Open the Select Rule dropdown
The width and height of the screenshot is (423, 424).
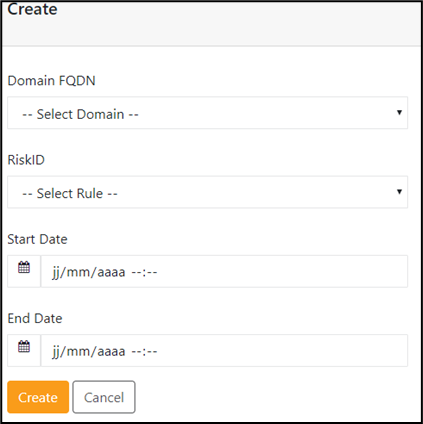pyautogui.click(x=207, y=192)
